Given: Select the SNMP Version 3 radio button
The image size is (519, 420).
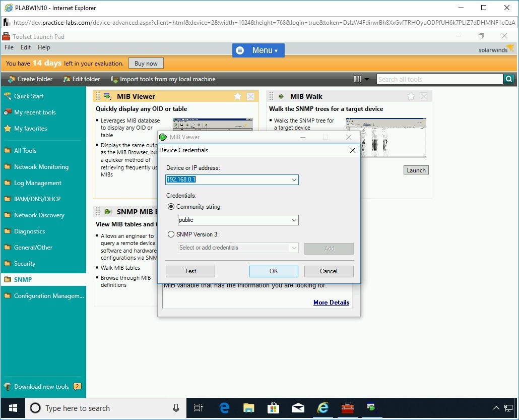Looking at the screenshot, I should click(x=171, y=234).
